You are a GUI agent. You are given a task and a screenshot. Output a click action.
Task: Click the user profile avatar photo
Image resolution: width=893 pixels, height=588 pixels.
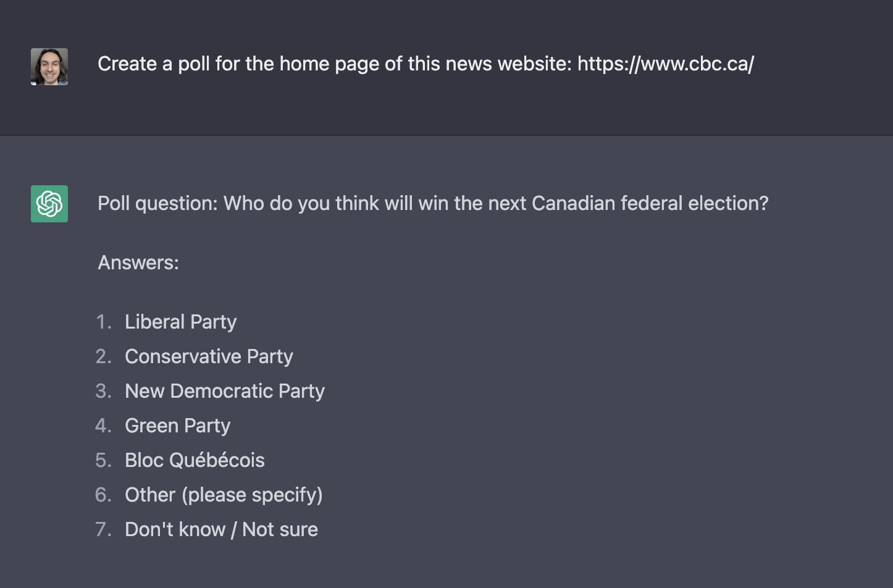coord(49,67)
